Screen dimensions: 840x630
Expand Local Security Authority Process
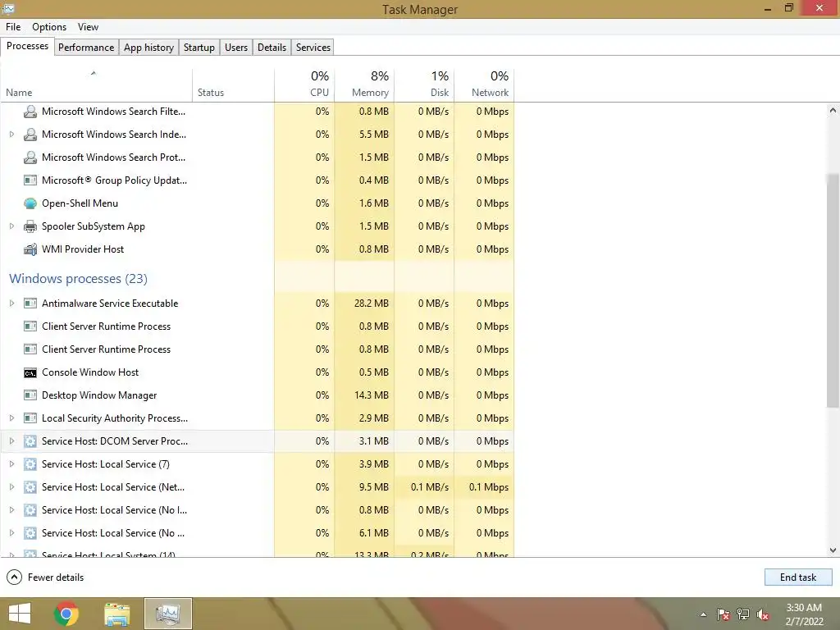pyautogui.click(x=11, y=418)
